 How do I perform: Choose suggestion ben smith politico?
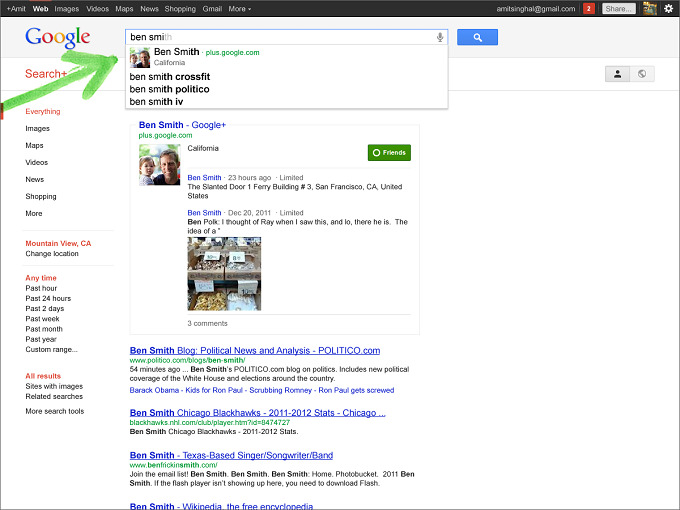(x=286, y=89)
